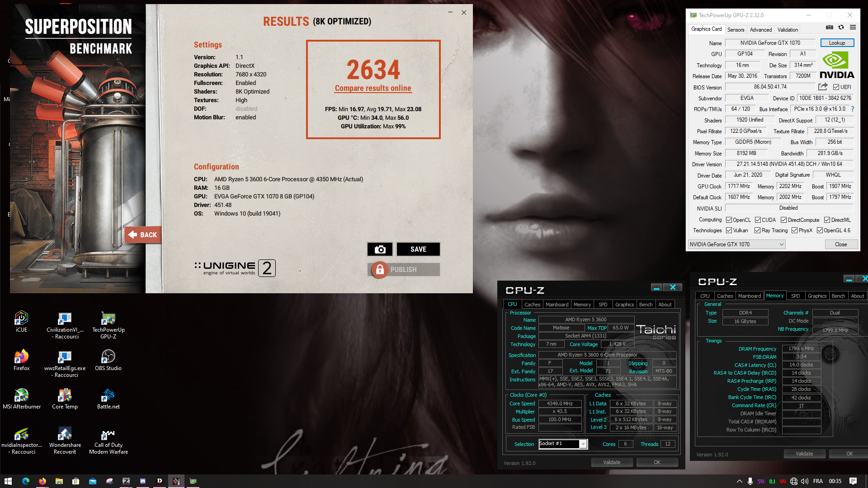Open Wondershare Recoverit desktop icon
This screenshot has width=868, height=488.
(x=65, y=441)
